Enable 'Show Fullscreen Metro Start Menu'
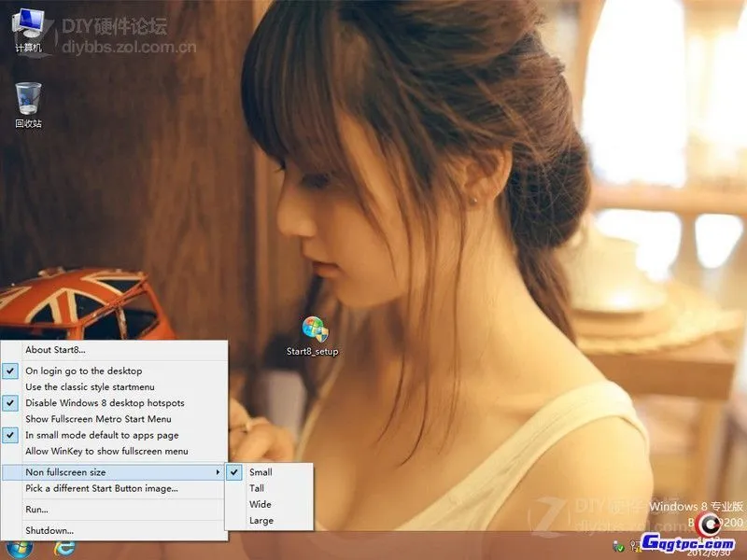This screenshot has width=747, height=560. click(98, 418)
